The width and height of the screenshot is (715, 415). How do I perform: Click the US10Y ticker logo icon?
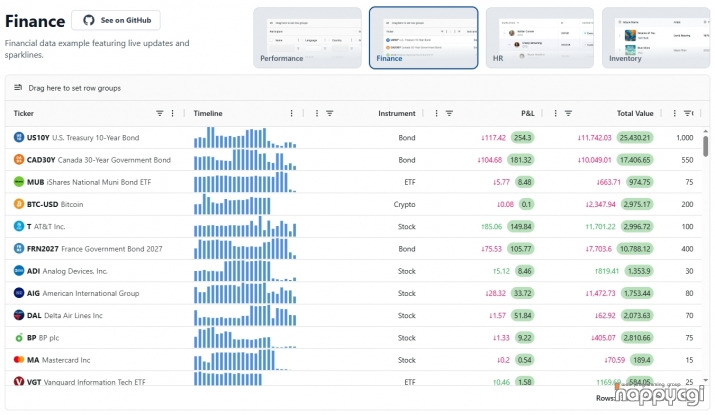point(19,137)
